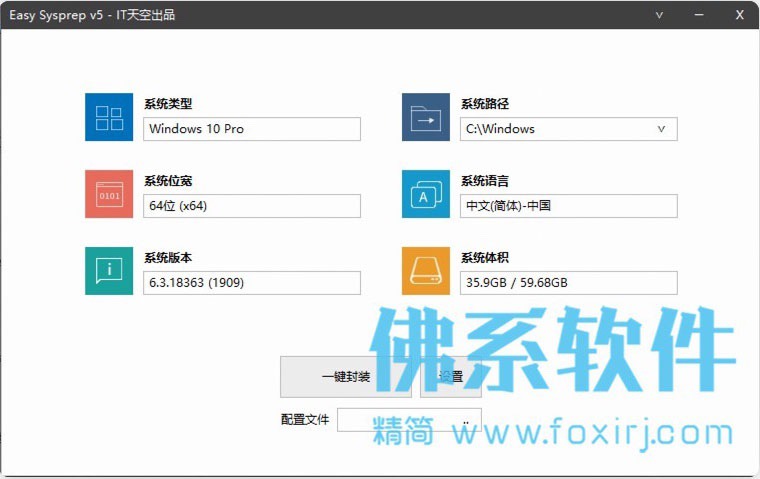This screenshot has height=479, width=760.
Task: Click the blue system type windows icon
Action: pos(109,117)
